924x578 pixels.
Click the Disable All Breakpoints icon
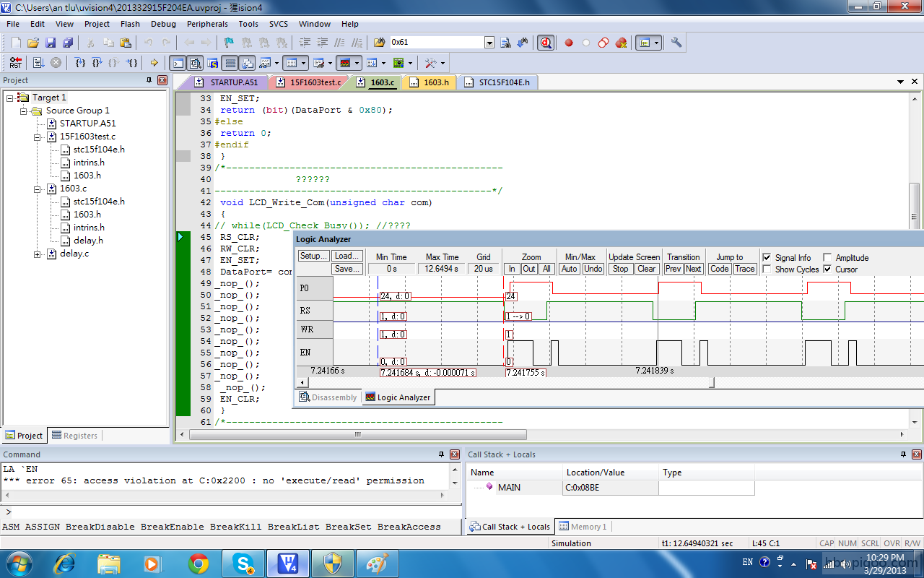[x=603, y=43]
